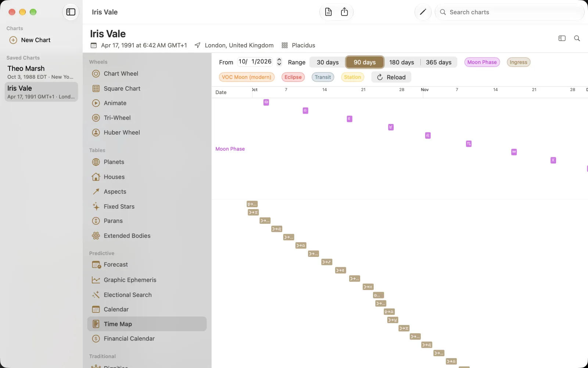Set range to 30 days
Viewport: 588px width, 368px height.
[328, 62]
